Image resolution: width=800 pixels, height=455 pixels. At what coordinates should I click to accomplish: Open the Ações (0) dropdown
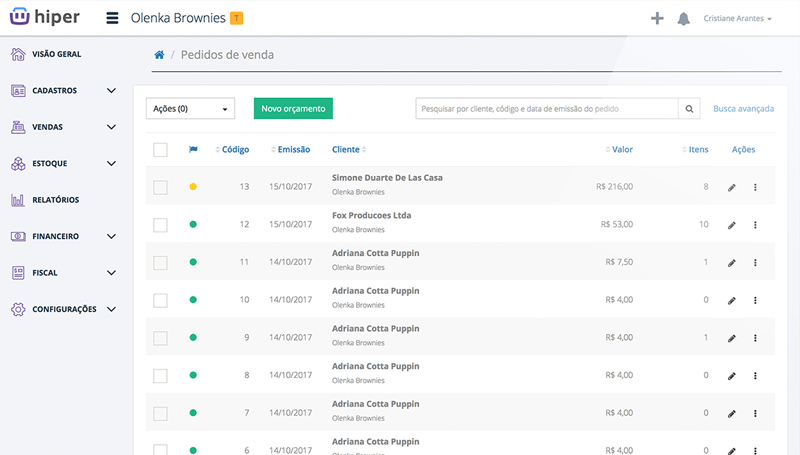tap(189, 109)
